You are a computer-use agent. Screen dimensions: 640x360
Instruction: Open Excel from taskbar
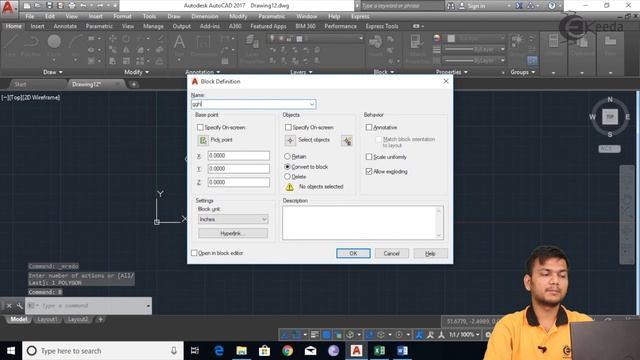pyautogui.click(x=379, y=351)
